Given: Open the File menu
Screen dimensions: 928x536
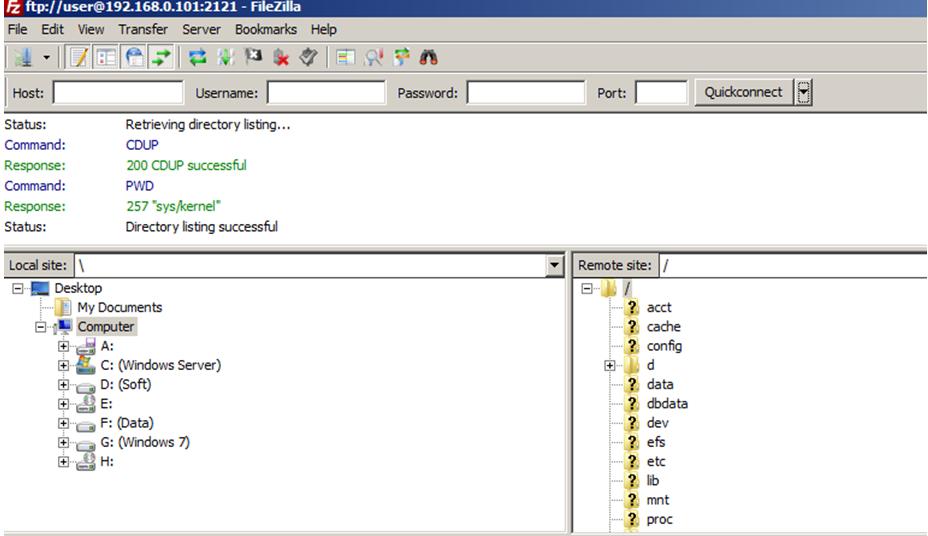Looking at the screenshot, I should point(17,29).
